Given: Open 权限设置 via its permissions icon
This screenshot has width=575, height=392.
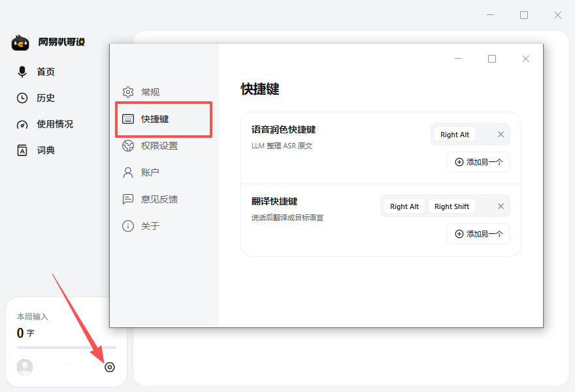Looking at the screenshot, I should click(128, 146).
